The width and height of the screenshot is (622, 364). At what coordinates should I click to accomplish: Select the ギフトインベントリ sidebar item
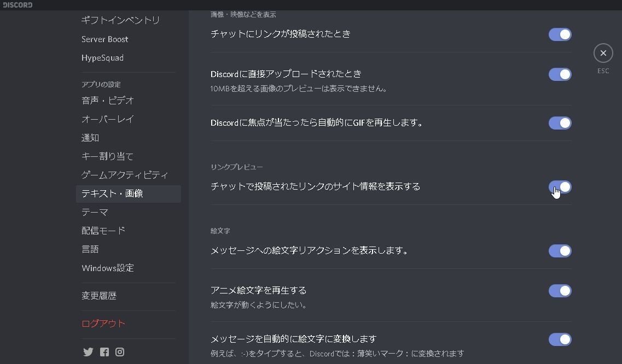point(120,20)
